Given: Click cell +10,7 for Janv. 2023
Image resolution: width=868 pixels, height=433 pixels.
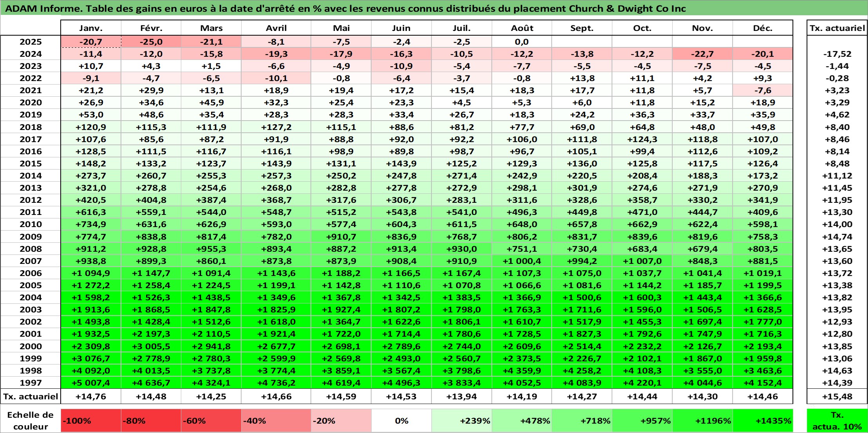Looking at the screenshot, I should tap(91, 66).
